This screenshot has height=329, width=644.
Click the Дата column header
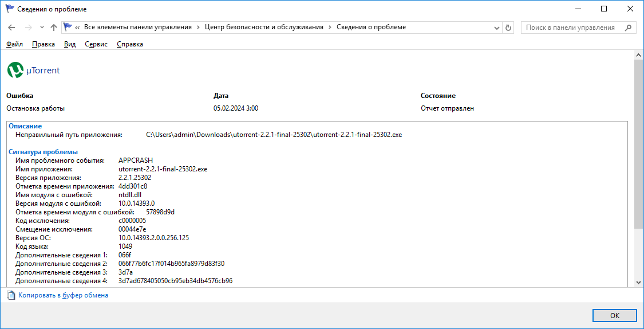coord(221,96)
